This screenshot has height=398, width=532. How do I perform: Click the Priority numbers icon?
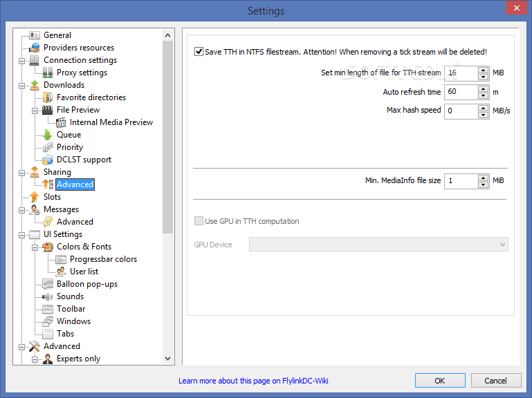click(48, 147)
